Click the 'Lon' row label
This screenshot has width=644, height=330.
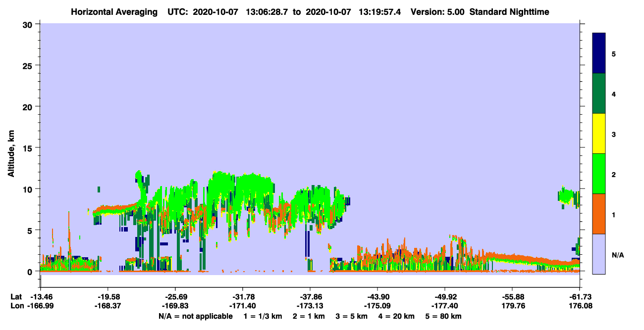pyautogui.click(x=17, y=306)
